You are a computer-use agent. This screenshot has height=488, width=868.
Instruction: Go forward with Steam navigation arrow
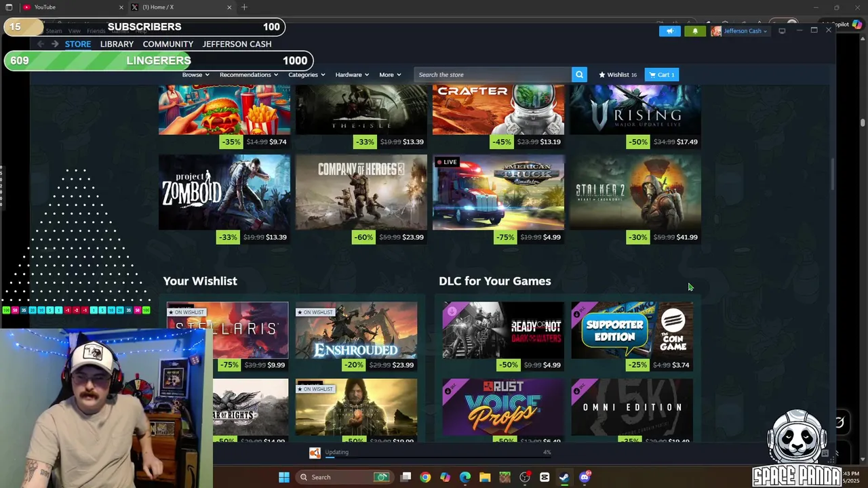[x=55, y=44]
